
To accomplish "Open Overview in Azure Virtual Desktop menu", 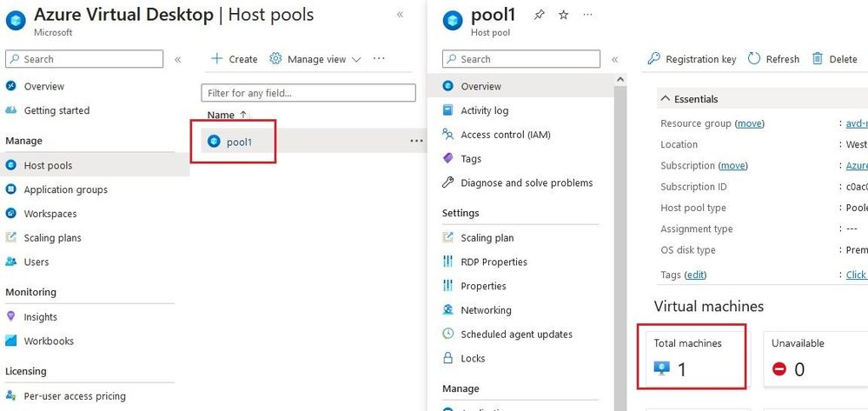I will pos(43,86).
